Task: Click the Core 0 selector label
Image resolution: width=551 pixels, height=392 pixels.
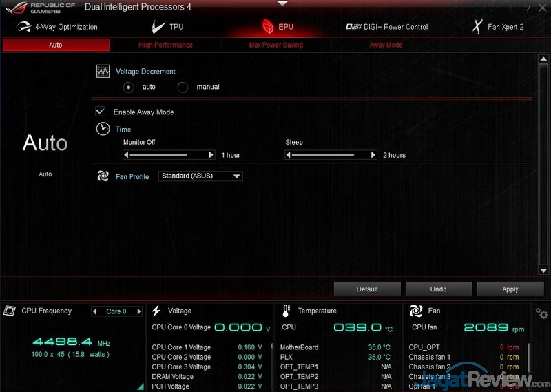Action: coord(116,311)
